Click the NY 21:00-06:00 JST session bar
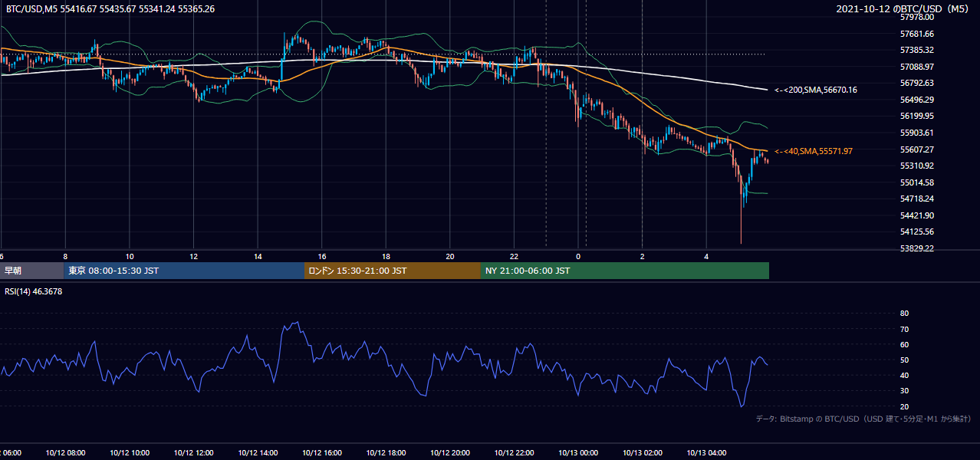This screenshot has width=980, height=460. pos(625,271)
